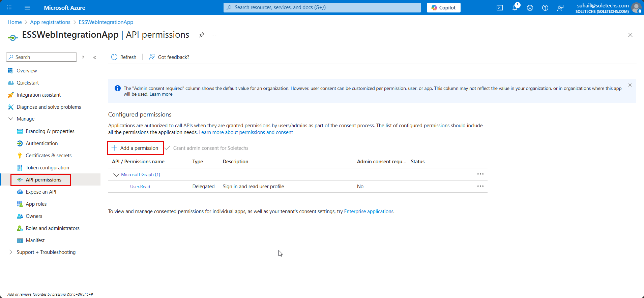Click the Owners people icon
The image size is (644, 298).
coord(20,216)
